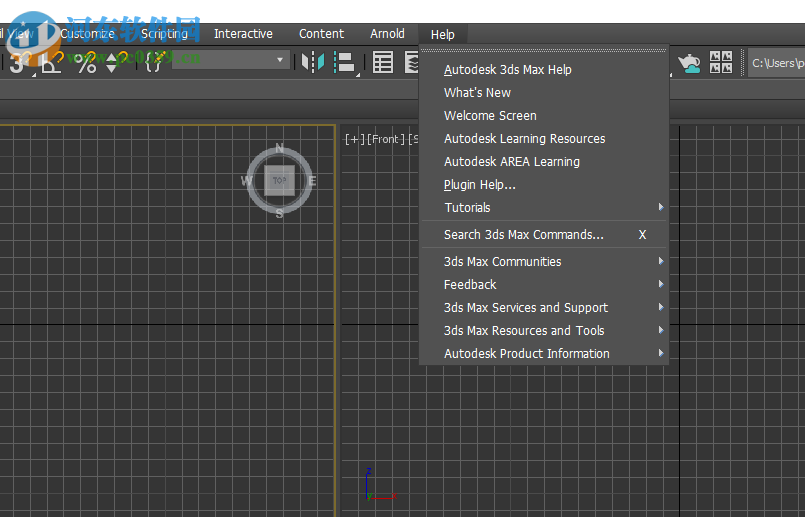Expand Tutorials submenu arrow

(x=661, y=207)
